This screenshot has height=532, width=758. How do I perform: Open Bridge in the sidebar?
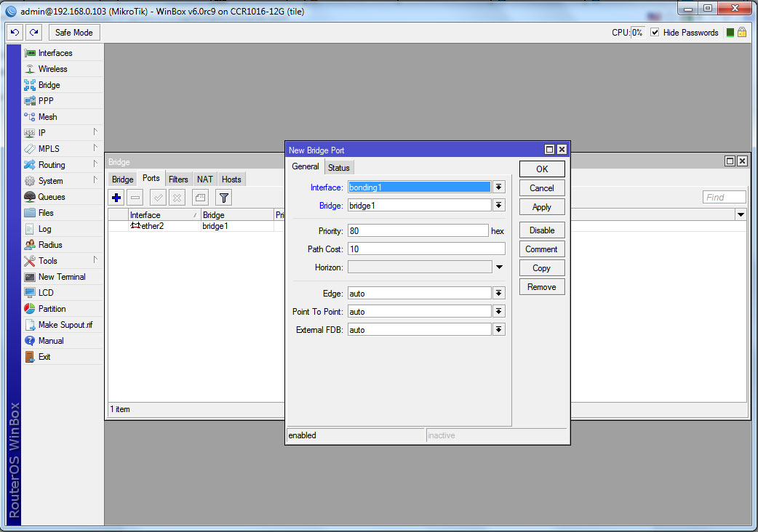[x=49, y=85]
